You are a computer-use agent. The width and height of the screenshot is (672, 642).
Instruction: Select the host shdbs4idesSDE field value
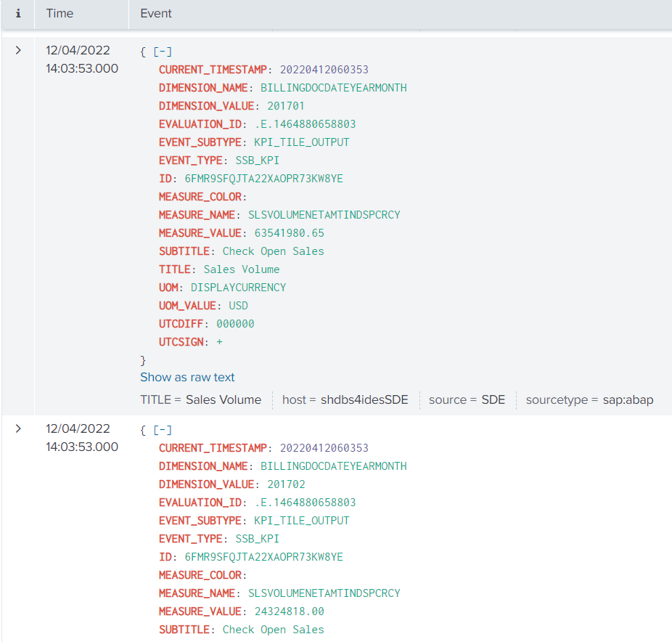coord(364,399)
